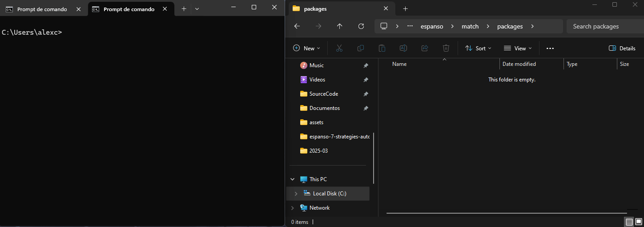
Task: Show hidden breadcrumb path ellipsis
Action: pyautogui.click(x=410, y=26)
